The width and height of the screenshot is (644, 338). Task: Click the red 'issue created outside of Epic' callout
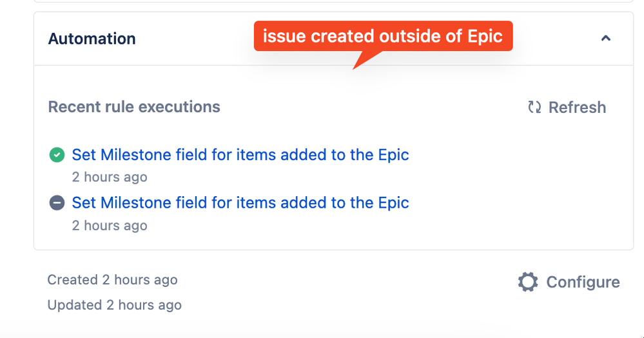click(383, 36)
